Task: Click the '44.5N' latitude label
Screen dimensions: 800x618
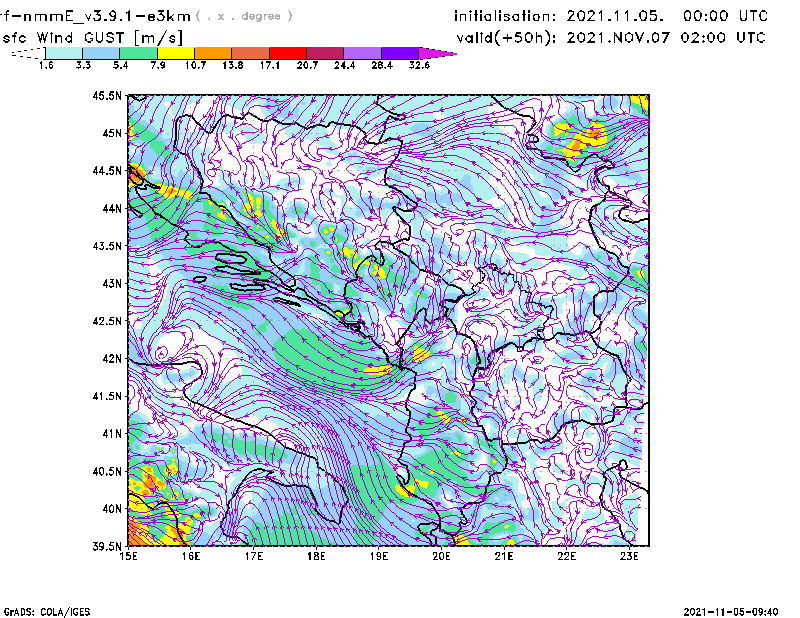Action: pyautogui.click(x=107, y=170)
